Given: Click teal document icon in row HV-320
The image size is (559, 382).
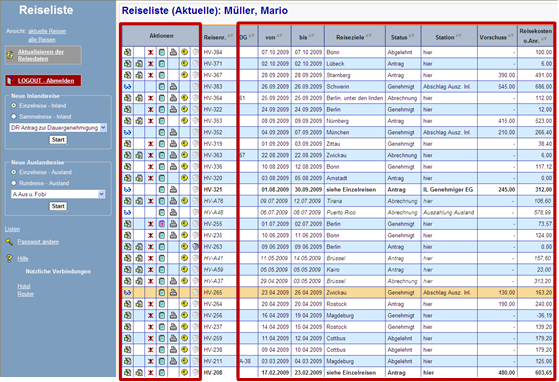Looking at the screenshot, I should pos(162,178).
